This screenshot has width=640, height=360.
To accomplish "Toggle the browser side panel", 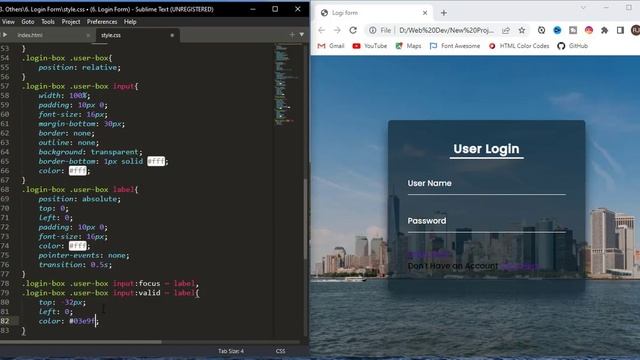I will (x=620, y=30).
